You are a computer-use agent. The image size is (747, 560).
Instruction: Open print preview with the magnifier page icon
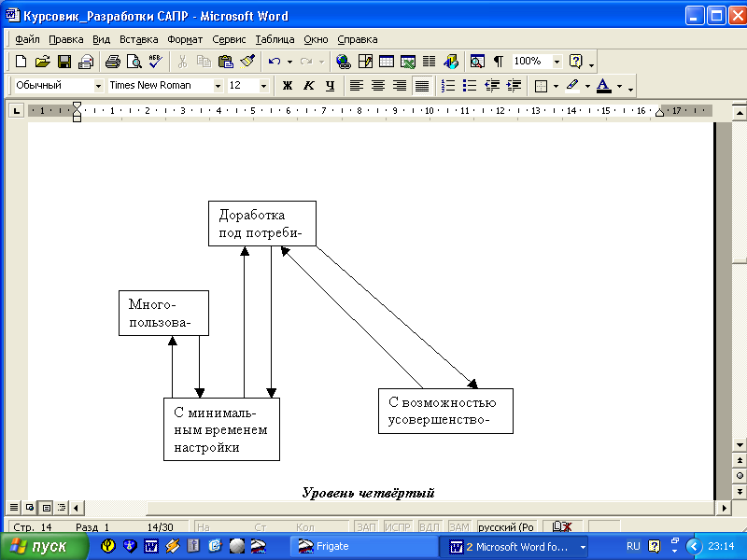134,62
